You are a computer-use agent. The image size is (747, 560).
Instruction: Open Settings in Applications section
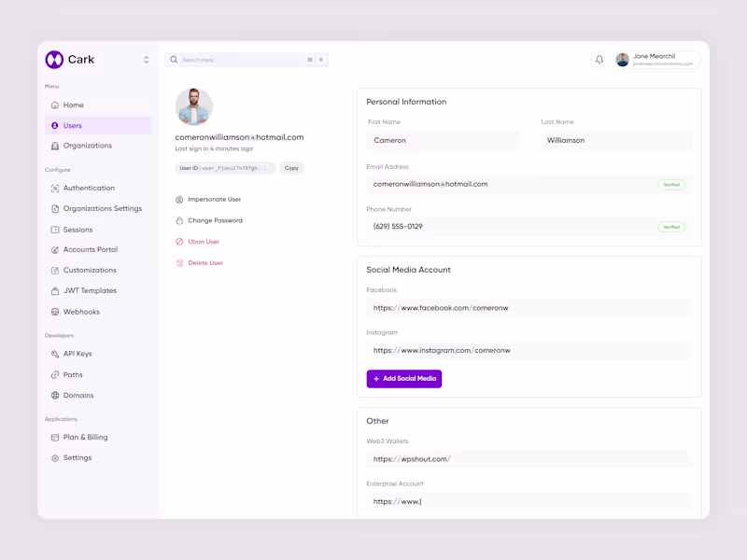[98, 457]
